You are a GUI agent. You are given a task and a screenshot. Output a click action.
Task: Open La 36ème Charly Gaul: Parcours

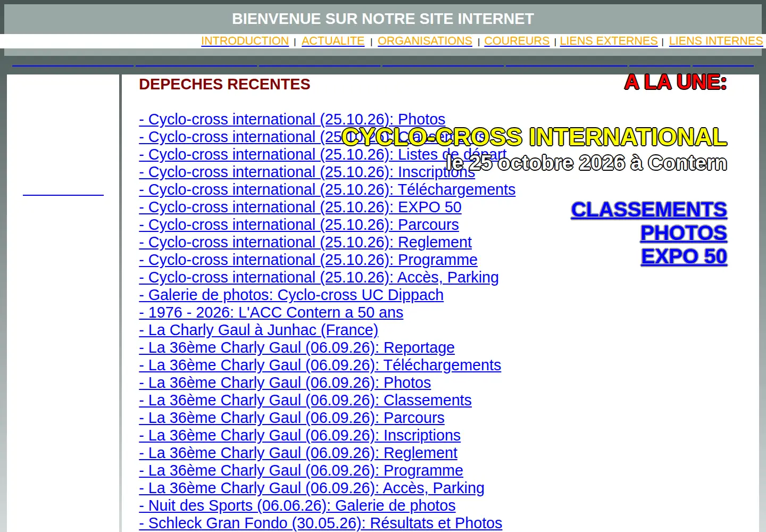coord(292,418)
